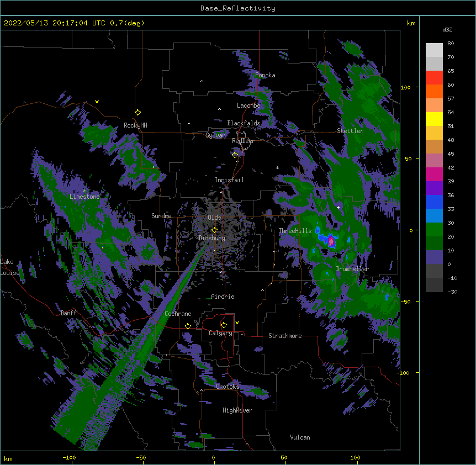Select the yellow diamond marker under Cochrane

coord(188,326)
